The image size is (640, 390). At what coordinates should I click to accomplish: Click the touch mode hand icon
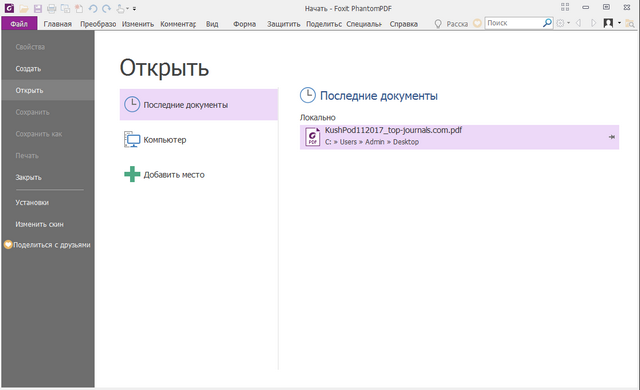click(120, 8)
